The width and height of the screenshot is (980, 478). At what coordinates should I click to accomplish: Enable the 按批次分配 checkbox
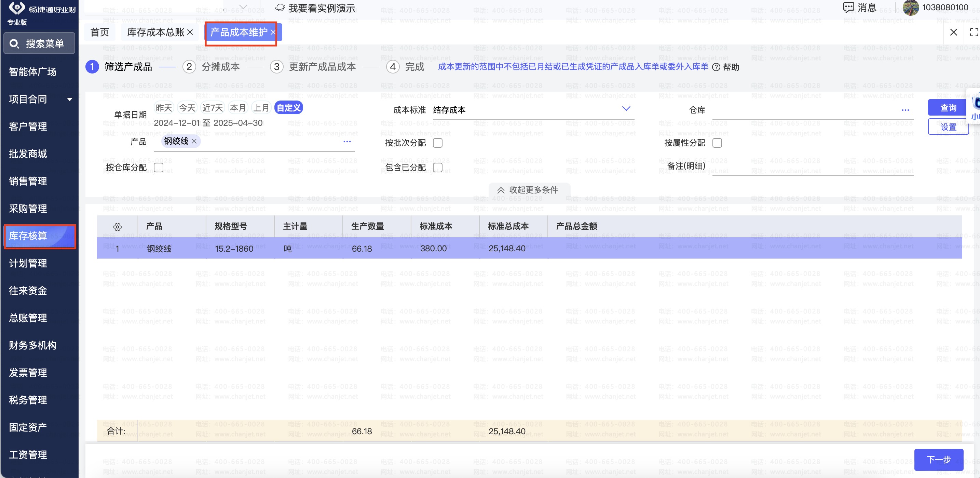[x=437, y=143]
